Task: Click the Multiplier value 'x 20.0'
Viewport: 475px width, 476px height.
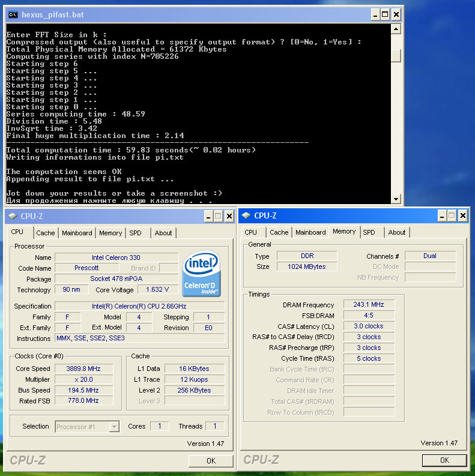Action: [x=83, y=379]
